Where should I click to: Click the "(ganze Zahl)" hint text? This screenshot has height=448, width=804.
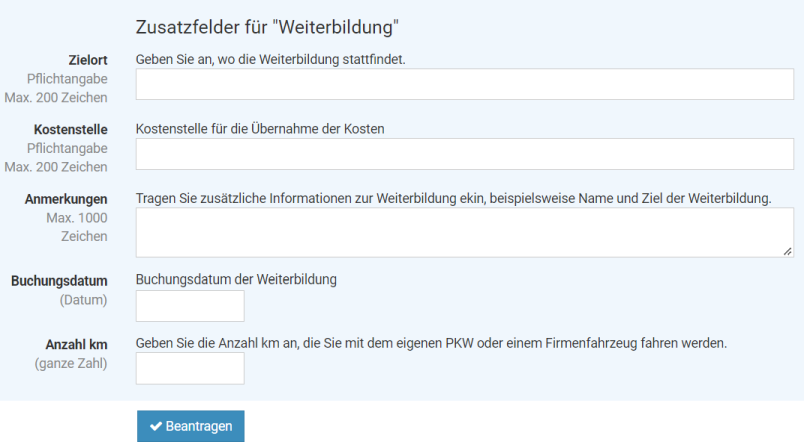coord(73,362)
